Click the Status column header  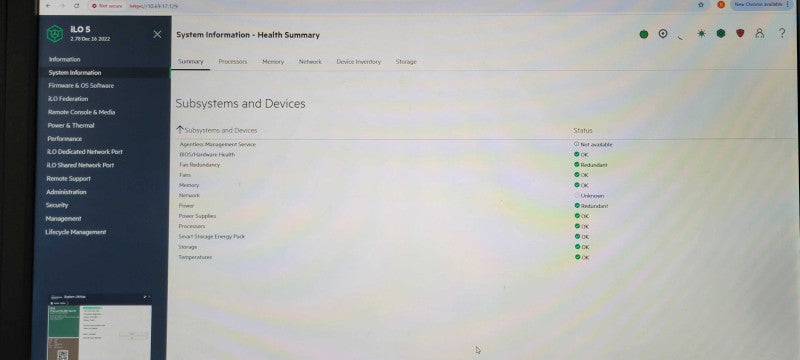click(583, 131)
